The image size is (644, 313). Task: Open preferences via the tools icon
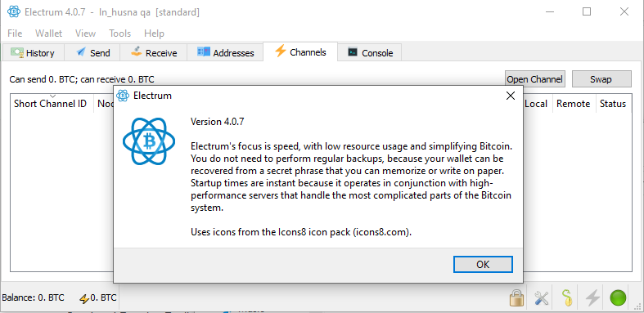542,297
